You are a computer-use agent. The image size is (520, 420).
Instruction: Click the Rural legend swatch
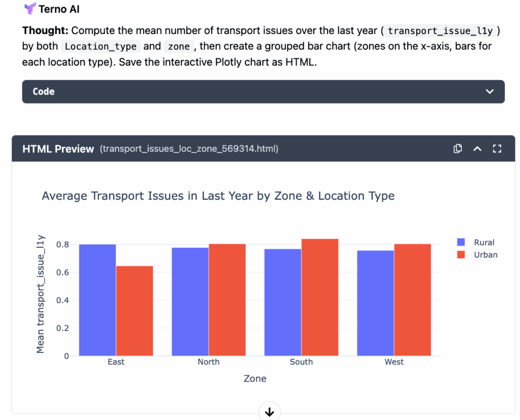click(x=461, y=242)
